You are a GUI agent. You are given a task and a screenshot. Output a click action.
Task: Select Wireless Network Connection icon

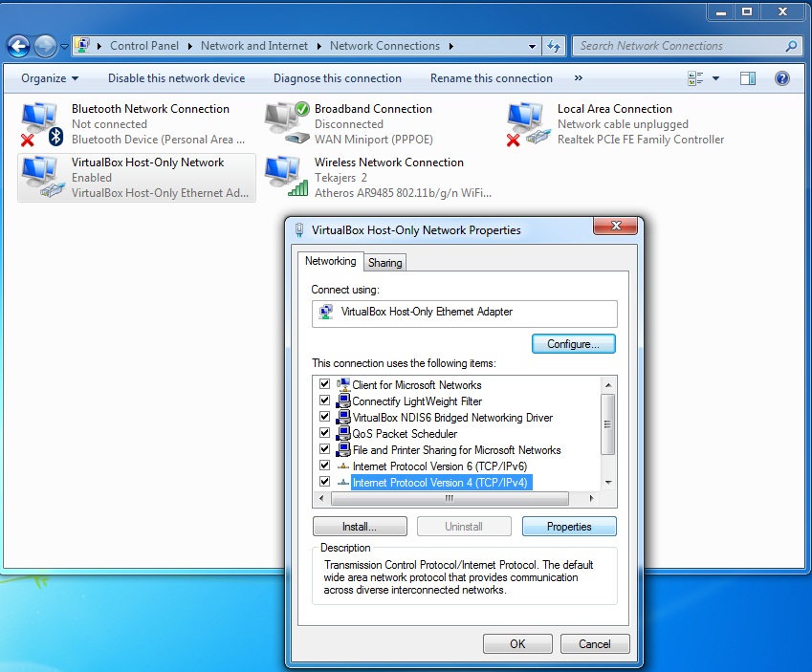(x=286, y=177)
